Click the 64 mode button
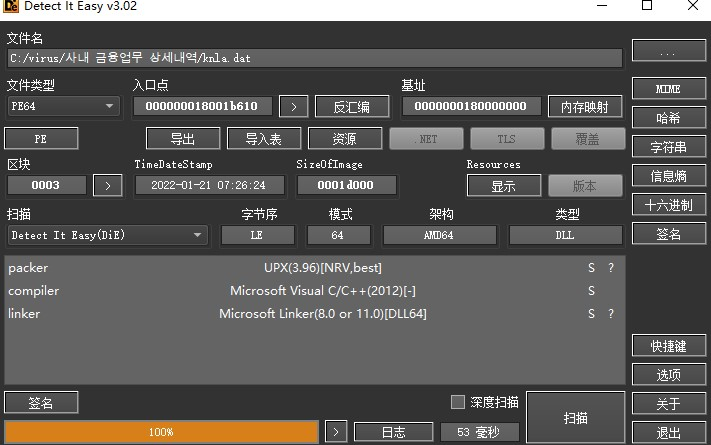This screenshot has width=711, height=445. coord(338,235)
